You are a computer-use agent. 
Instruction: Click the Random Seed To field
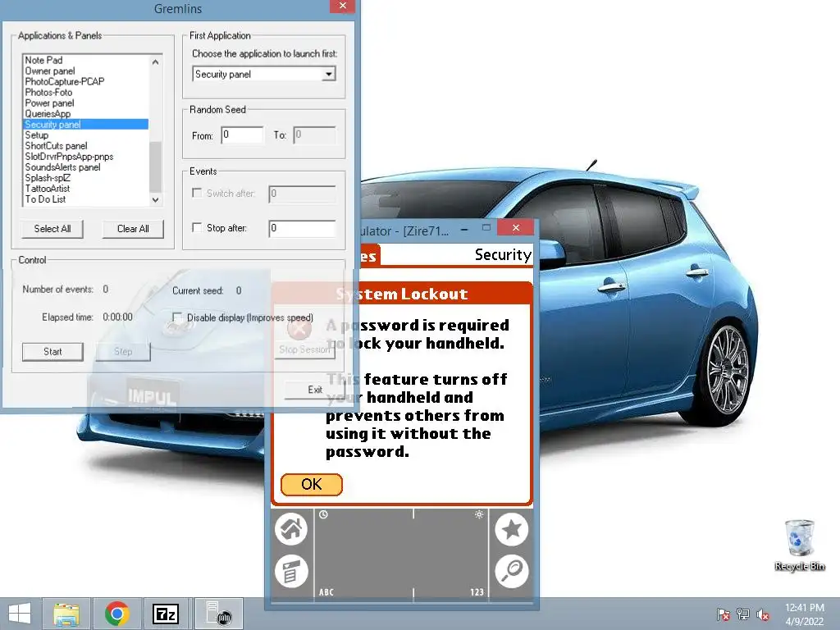point(314,135)
